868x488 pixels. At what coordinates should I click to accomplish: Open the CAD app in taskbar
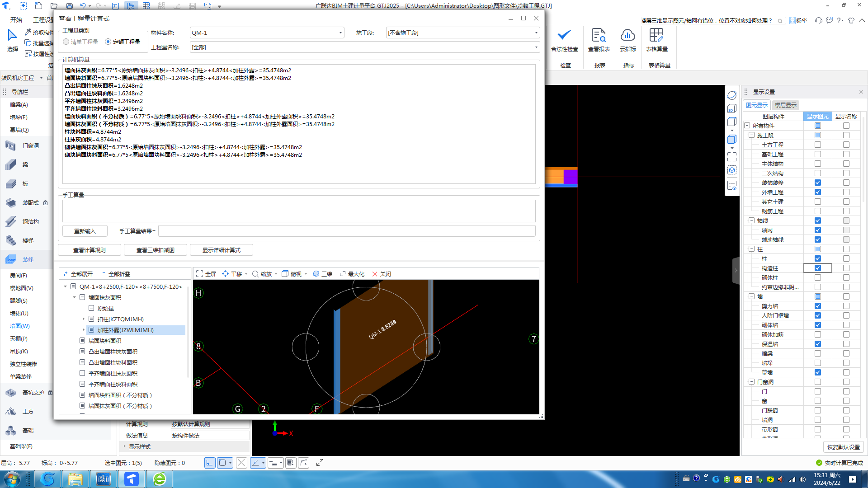point(104,479)
